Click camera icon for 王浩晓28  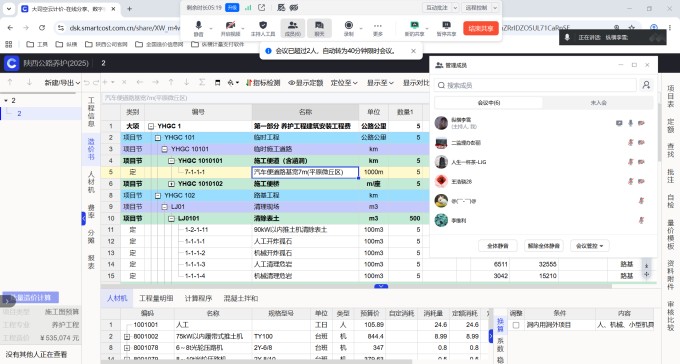pyautogui.click(x=641, y=181)
